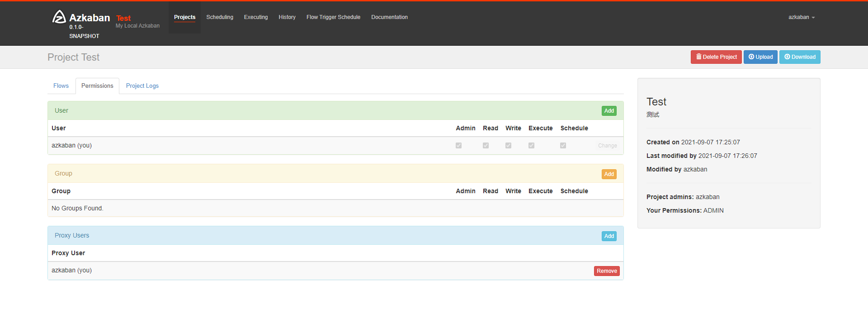868x314 pixels.
Task: Toggle Admin checkbox for azkaban user
Action: click(x=458, y=146)
